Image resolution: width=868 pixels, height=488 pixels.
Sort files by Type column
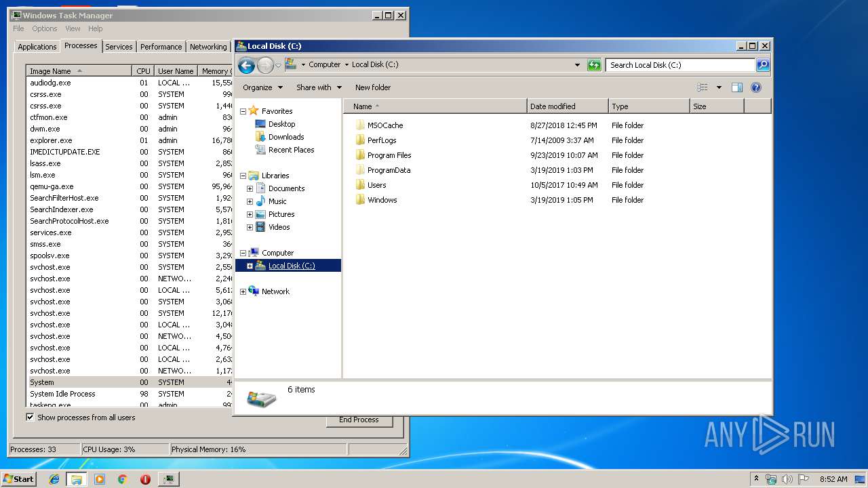click(x=649, y=106)
